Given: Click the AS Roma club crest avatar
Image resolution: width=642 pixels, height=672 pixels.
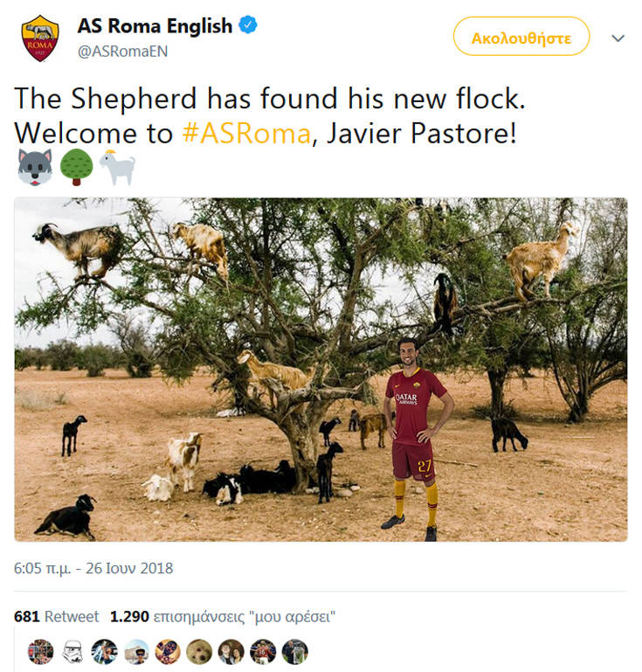Looking at the screenshot, I should click(x=39, y=38).
